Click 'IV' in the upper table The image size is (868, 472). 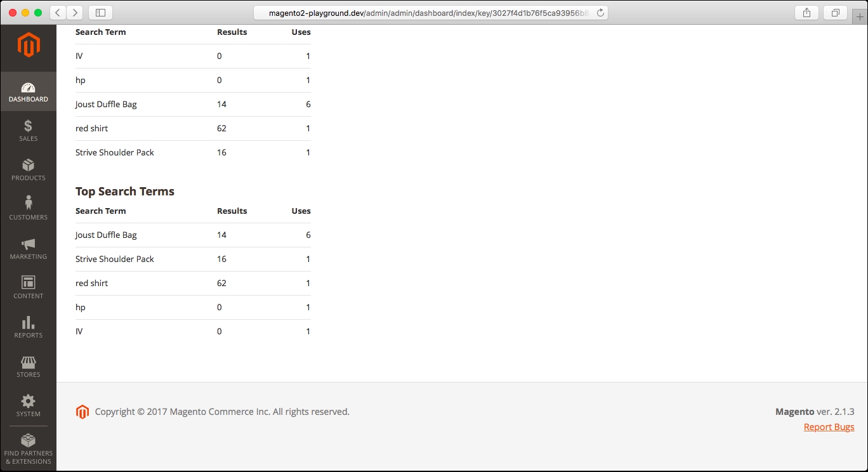[79, 56]
